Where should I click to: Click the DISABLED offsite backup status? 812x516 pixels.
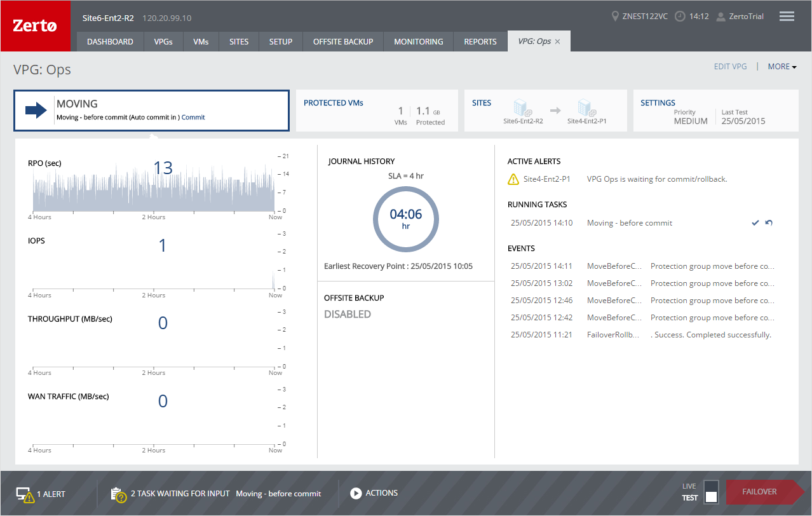[x=348, y=315]
